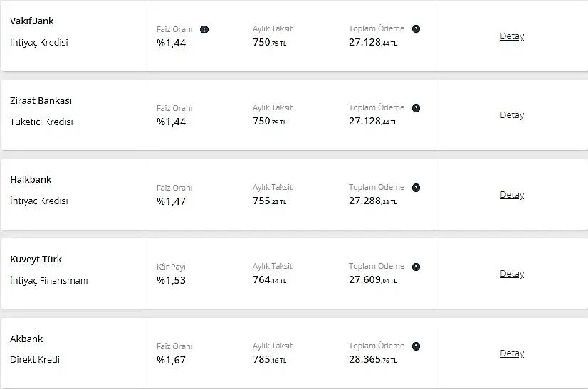The height and width of the screenshot is (389, 588).
Task: Click the Akbank interest rate %1,67
Action: coord(172,360)
